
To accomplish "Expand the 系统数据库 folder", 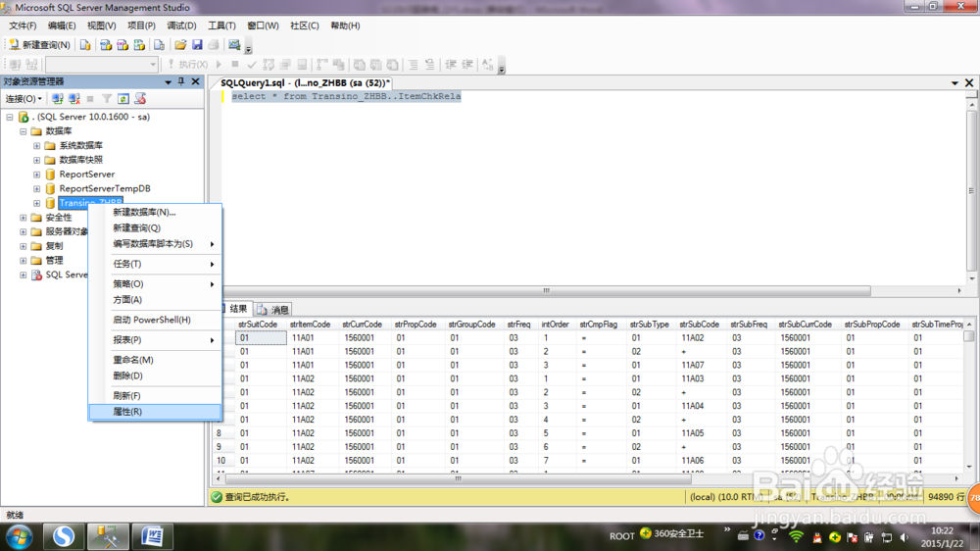I will (x=37, y=146).
